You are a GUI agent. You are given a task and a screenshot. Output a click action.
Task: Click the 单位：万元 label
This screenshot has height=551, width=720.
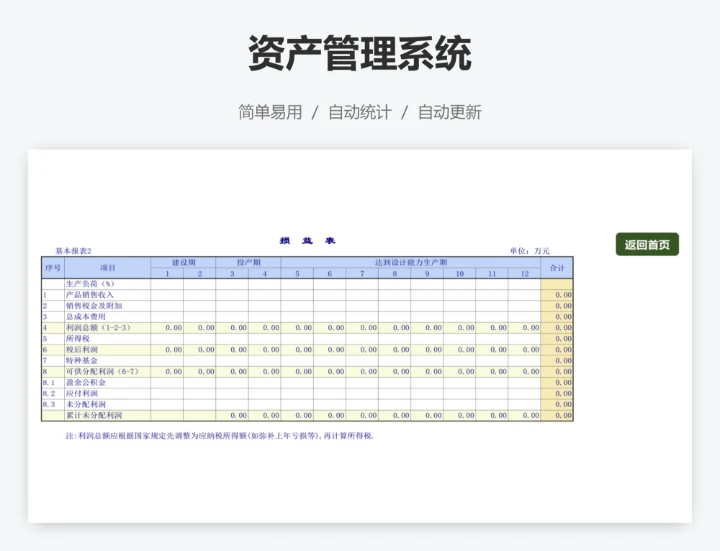pyautogui.click(x=529, y=251)
